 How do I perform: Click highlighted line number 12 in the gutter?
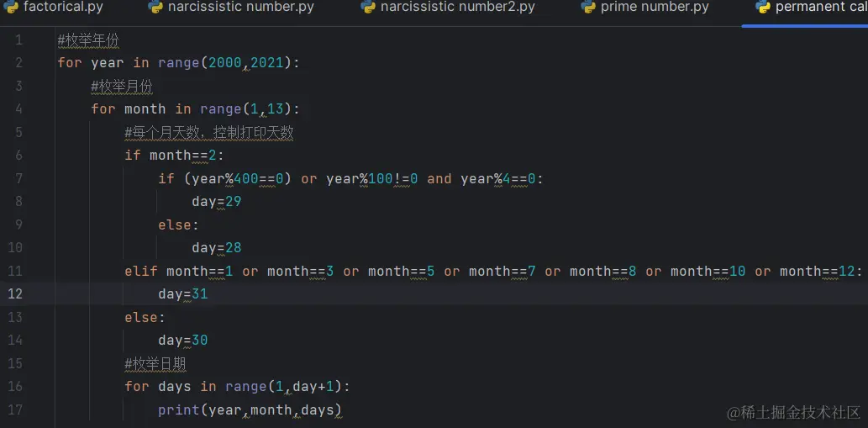click(15, 294)
